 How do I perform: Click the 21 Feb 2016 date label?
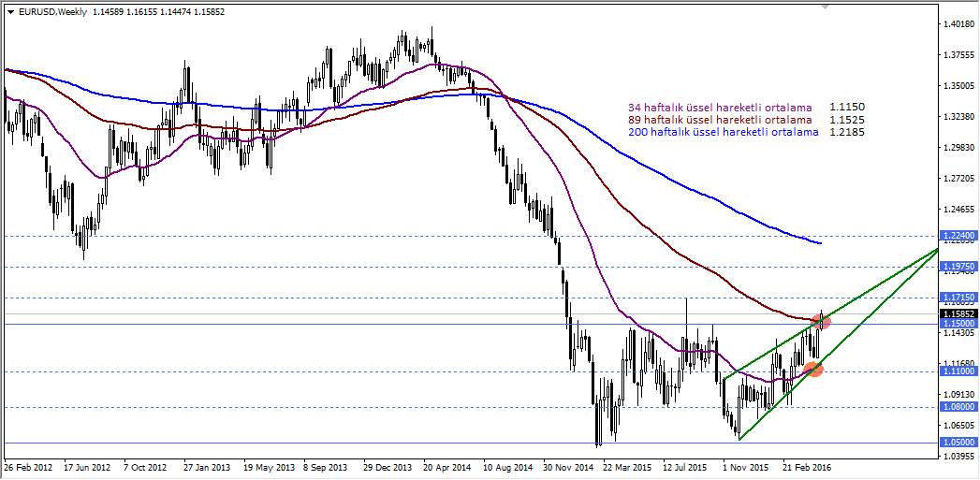pyautogui.click(x=807, y=467)
